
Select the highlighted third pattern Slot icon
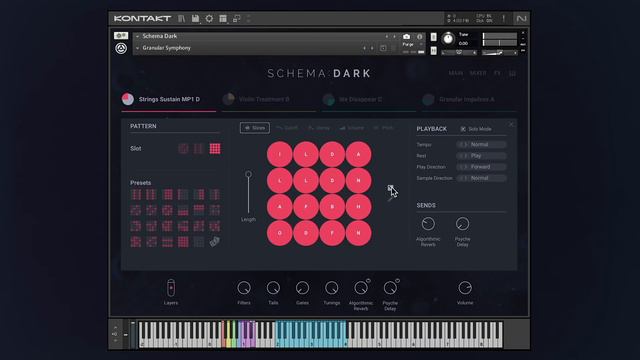(x=215, y=149)
